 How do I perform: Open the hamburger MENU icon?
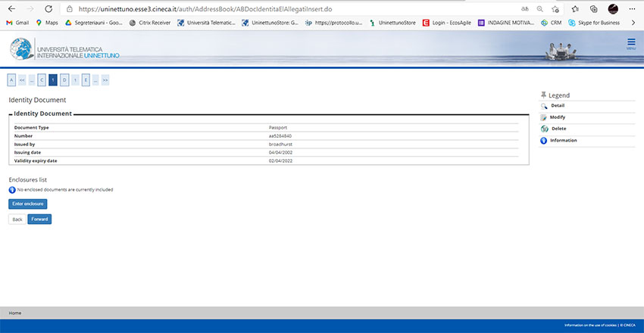(630, 43)
